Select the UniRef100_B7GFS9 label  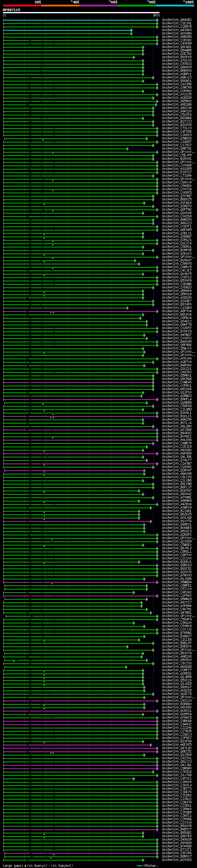click(177, 331)
